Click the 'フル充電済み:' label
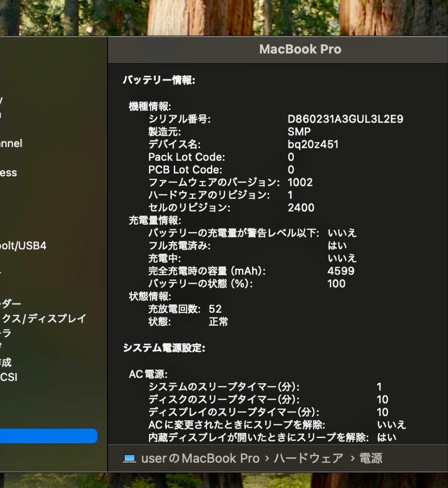 point(179,246)
